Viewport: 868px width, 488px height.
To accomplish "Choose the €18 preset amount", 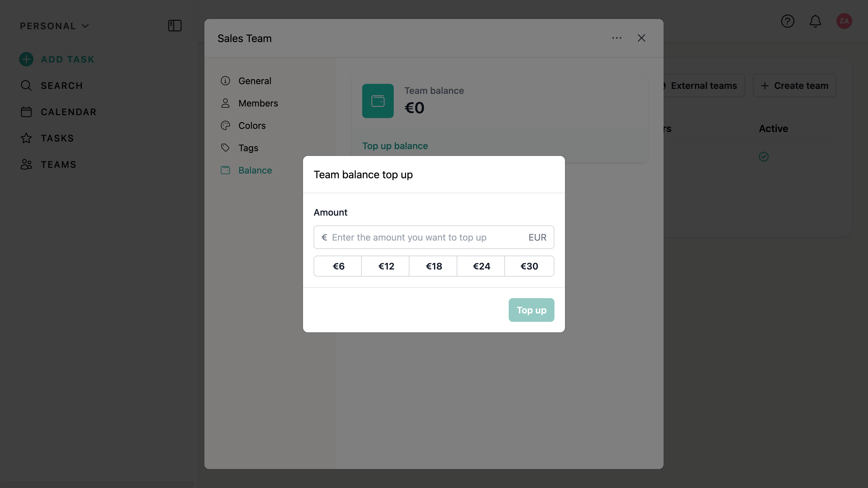I will [x=433, y=266].
